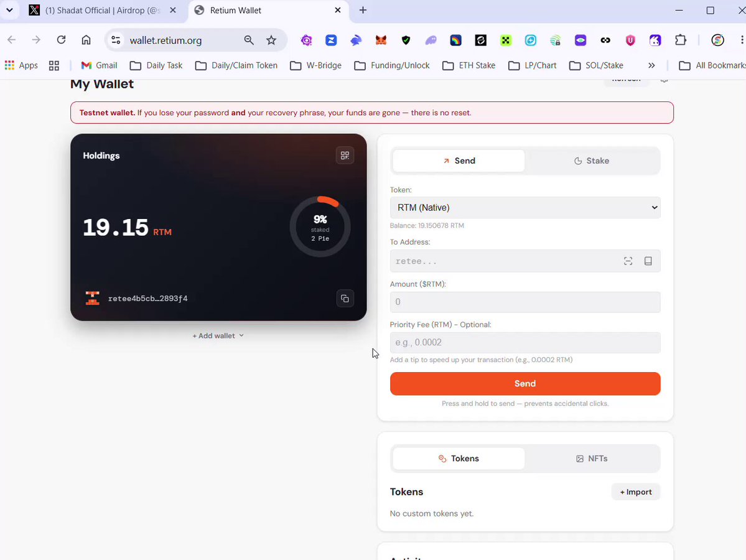Scan QR icon in To Address field
This screenshot has height=560, width=746.
coord(628,261)
